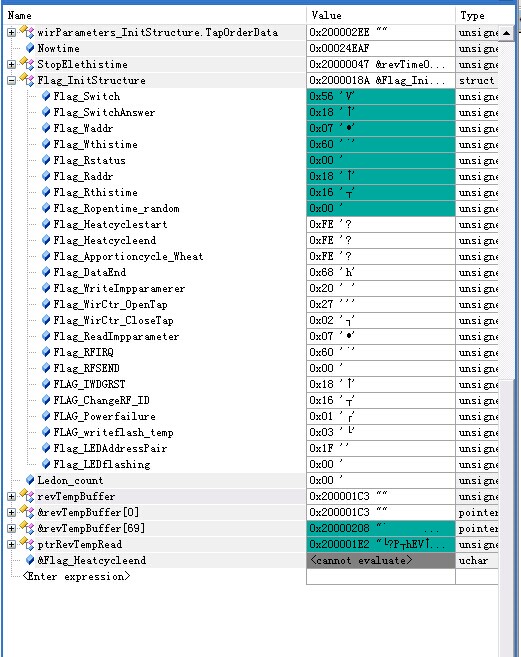Click the Flag_Waddr member icon

pyautogui.click(x=46, y=128)
